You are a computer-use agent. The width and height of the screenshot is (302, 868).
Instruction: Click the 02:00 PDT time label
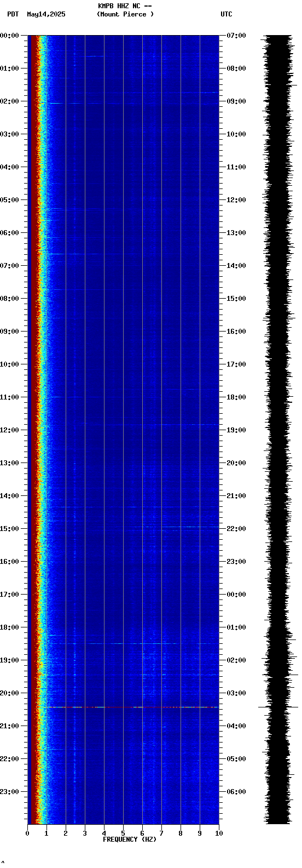tap(9, 101)
